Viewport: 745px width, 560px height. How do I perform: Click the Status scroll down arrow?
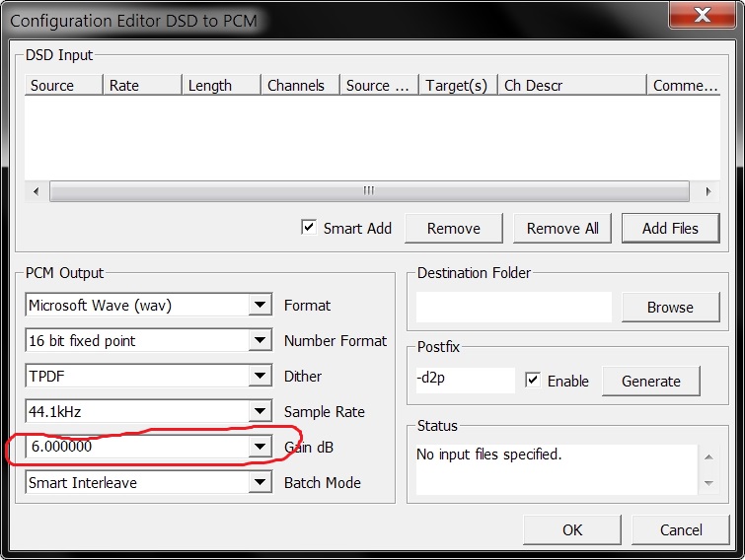708,483
